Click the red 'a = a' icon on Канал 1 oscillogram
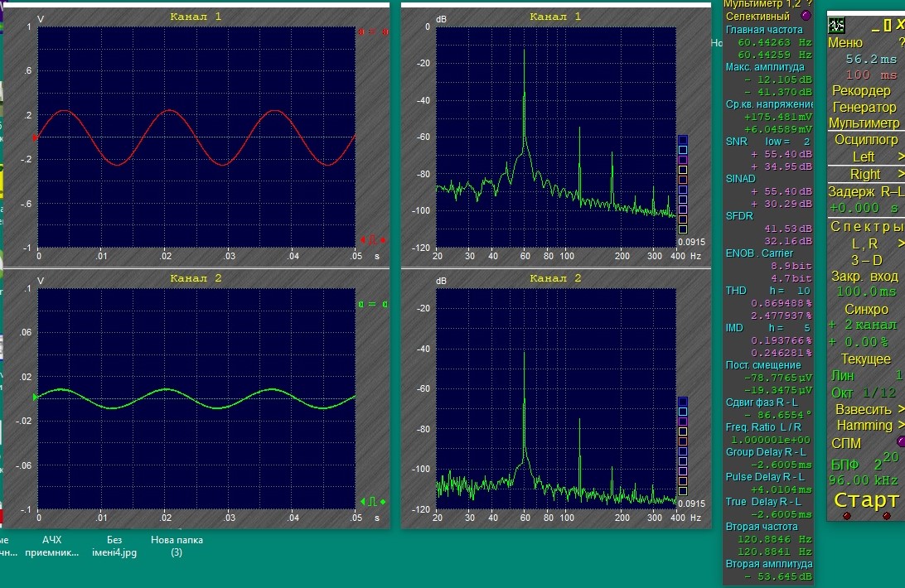The image size is (905, 588). coord(373,31)
